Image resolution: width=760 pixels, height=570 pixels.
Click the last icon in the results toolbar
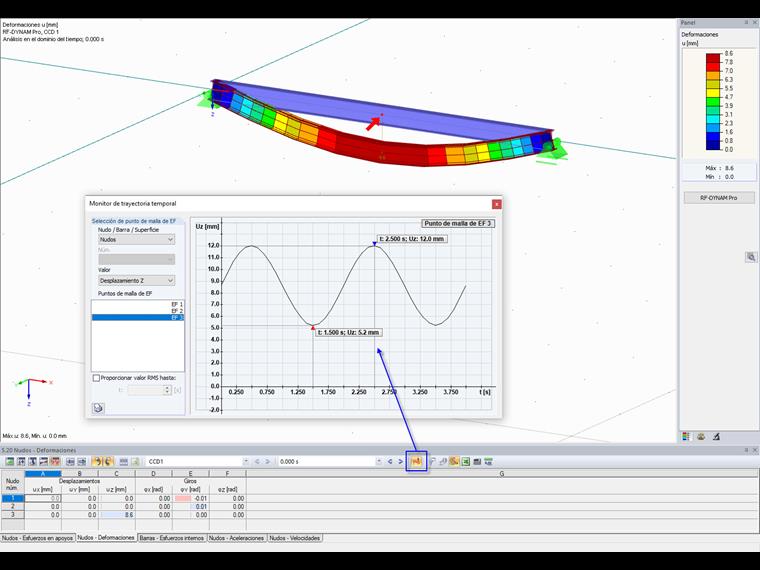click(x=489, y=461)
